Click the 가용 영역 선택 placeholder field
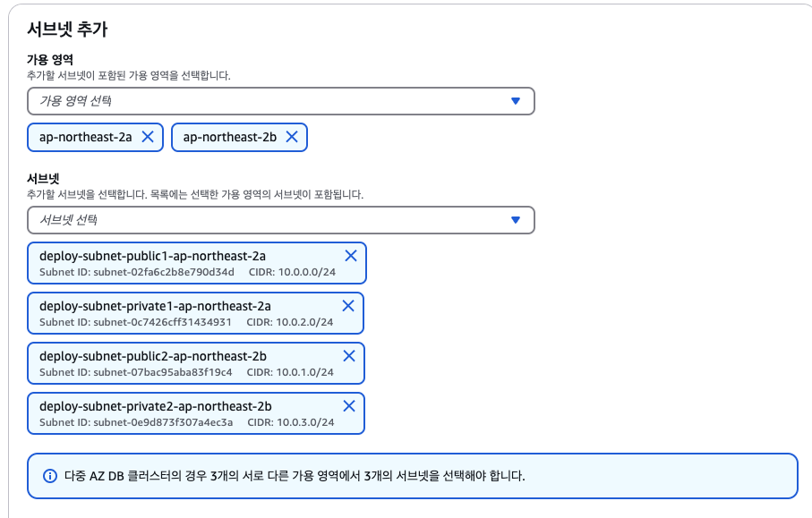This screenshot has height=518, width=812. (281, 101)
